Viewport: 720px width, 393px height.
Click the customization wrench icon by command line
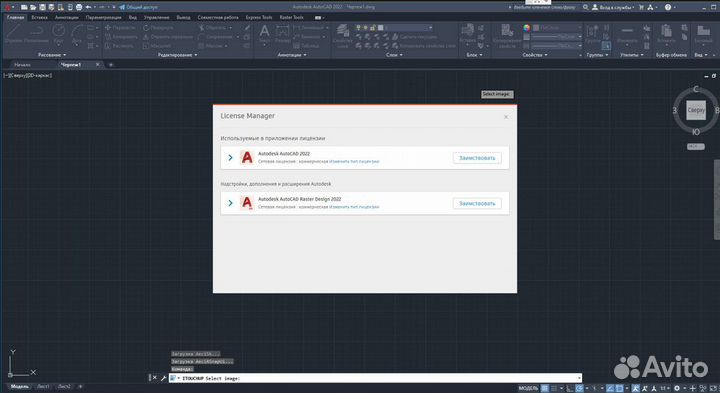pos(163,378)
